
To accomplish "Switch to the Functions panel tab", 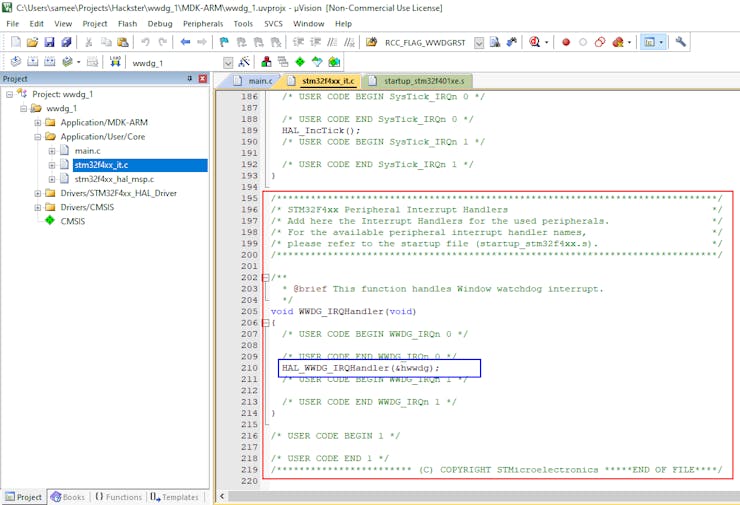I will (x=119, y=497).
